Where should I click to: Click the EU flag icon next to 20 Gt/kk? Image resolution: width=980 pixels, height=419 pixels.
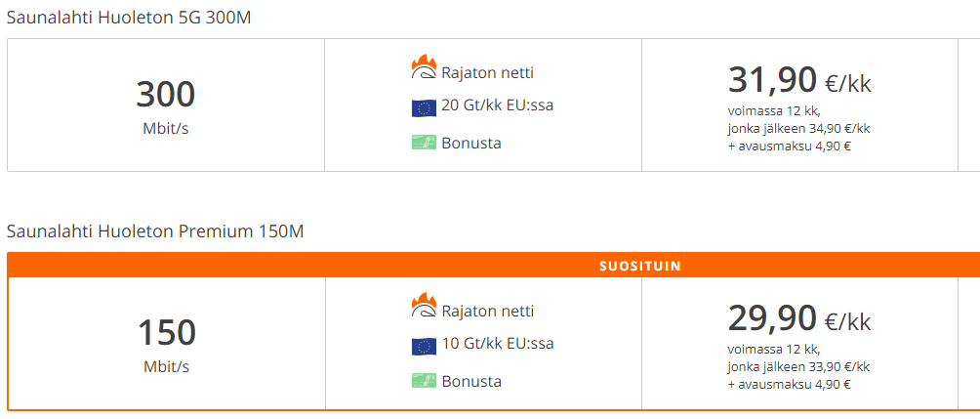(x=424, y=108)
